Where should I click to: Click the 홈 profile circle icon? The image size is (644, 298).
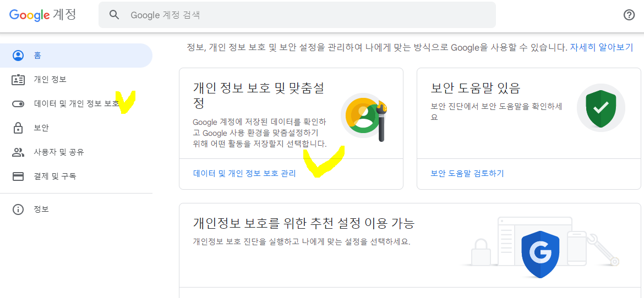point(18,56)
